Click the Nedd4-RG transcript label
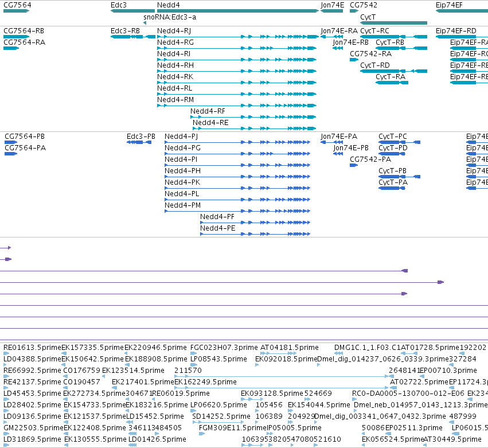This screenshot has width=488, height=448. 175,42
